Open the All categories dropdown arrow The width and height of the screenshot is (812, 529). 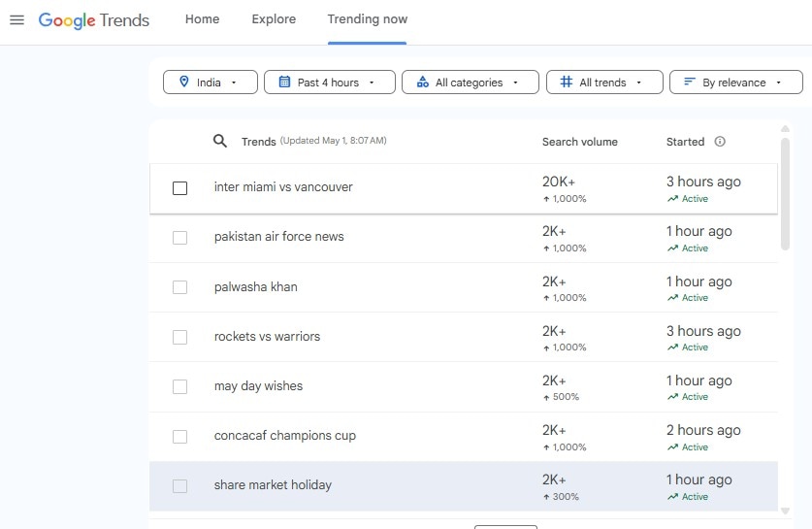(515, 83)
